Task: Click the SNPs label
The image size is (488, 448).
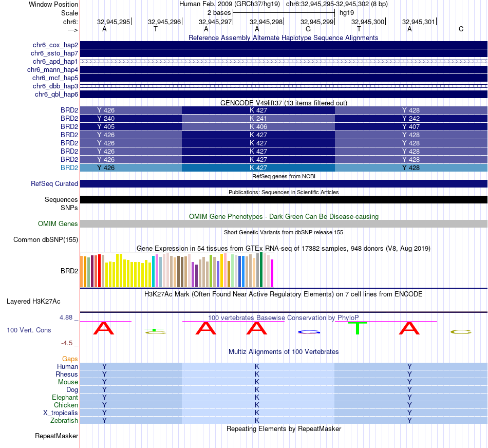Action: pyautogui.click(x=69, y=208)
